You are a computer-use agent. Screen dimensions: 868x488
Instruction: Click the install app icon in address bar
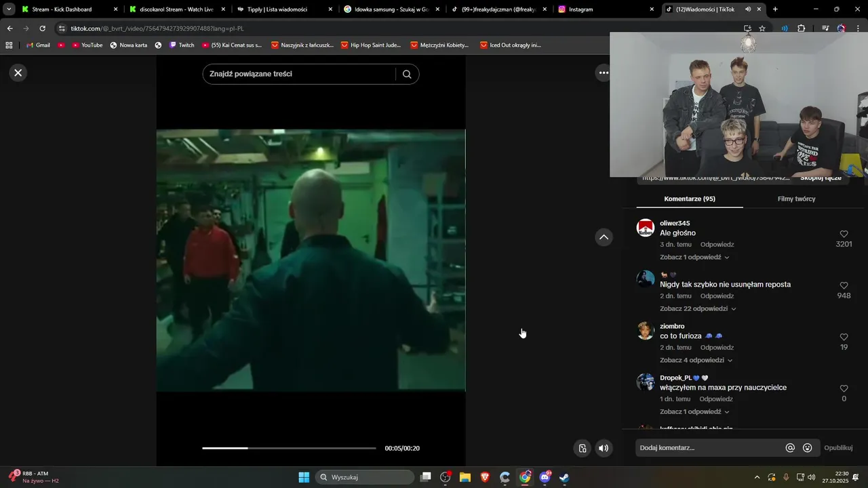pos(747,28)
